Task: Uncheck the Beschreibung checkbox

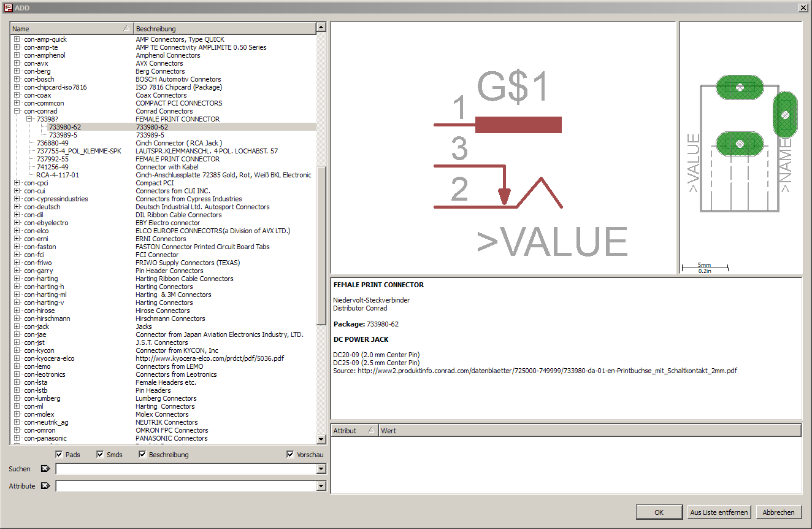Action: click(142, 455)
